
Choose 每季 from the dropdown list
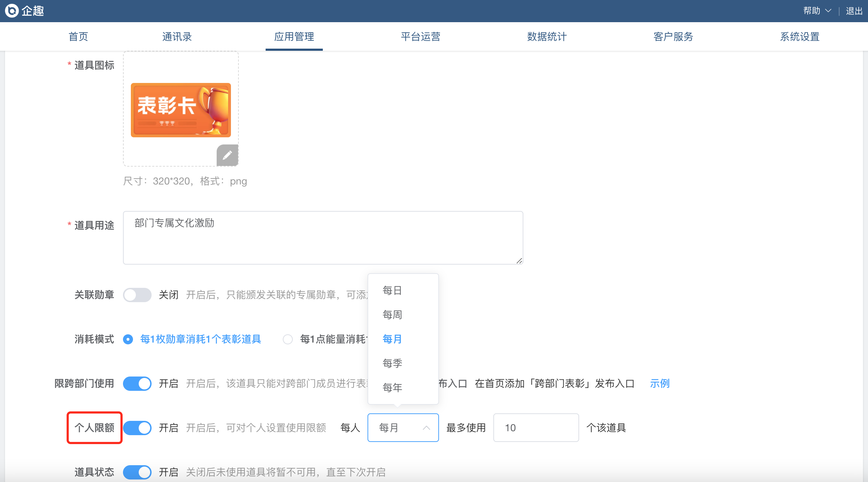point(392,363)
